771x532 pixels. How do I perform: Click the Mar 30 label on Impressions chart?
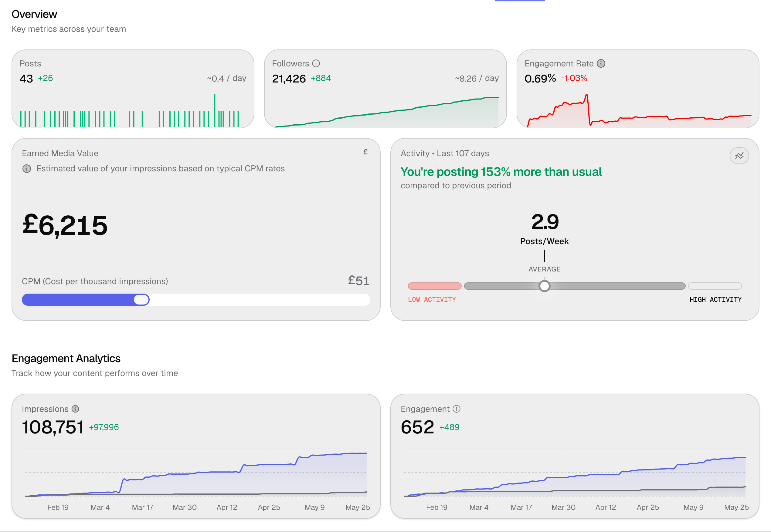coord(185,507)
